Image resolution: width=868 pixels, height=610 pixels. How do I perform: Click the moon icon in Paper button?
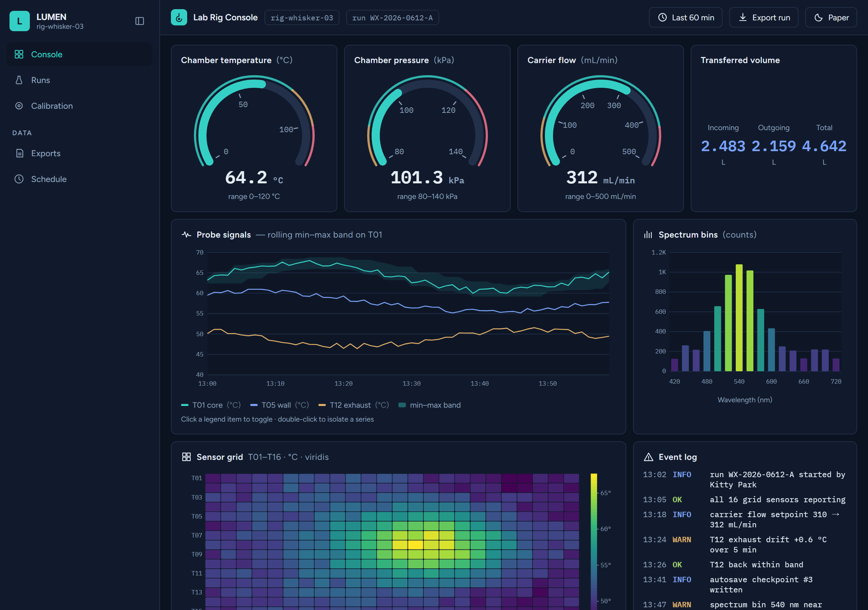point(818,17)
